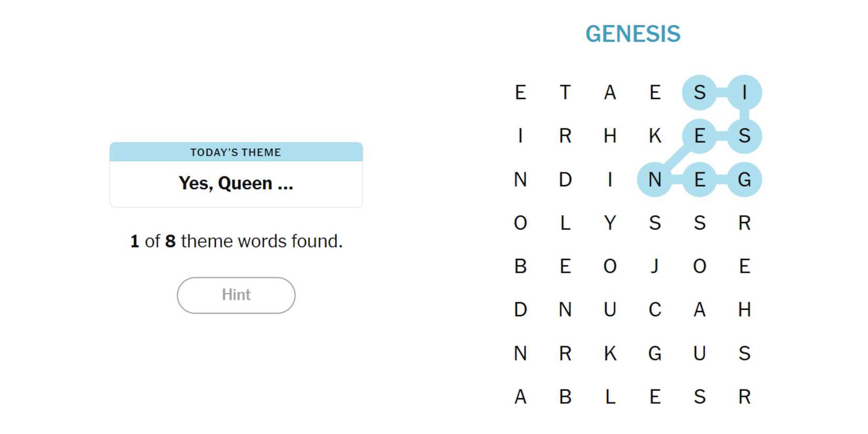Pick the letter Y in the grid
Image resolution: width=868 pixels, height=434 pixels.
(x=610, y=223)
